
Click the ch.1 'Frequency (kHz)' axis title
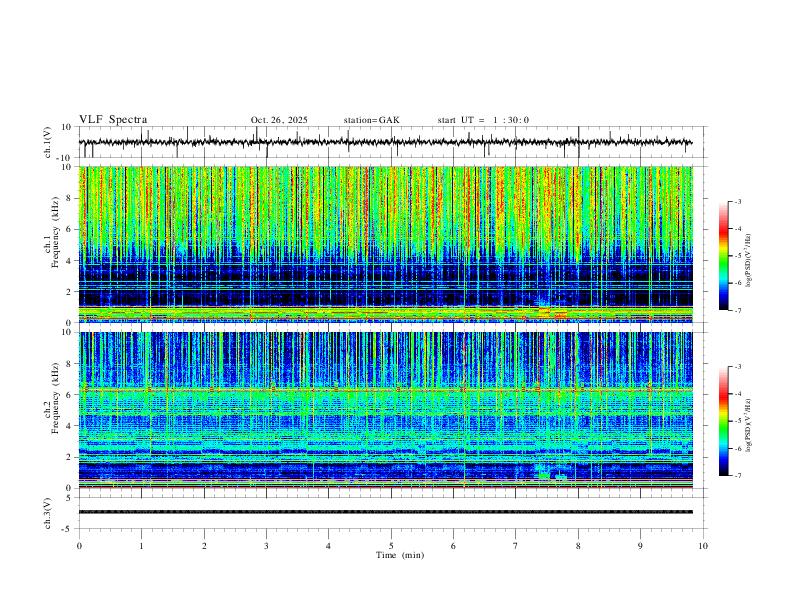pos(55,232)
